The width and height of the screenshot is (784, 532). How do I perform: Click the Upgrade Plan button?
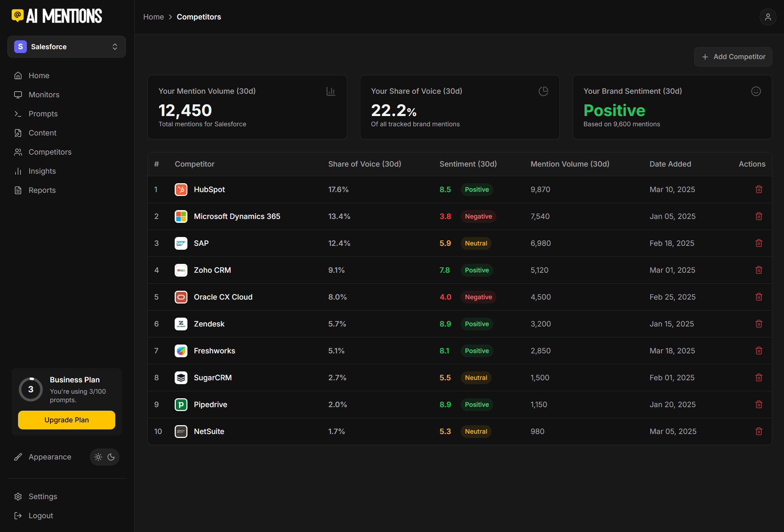click(x=66, y=420)
